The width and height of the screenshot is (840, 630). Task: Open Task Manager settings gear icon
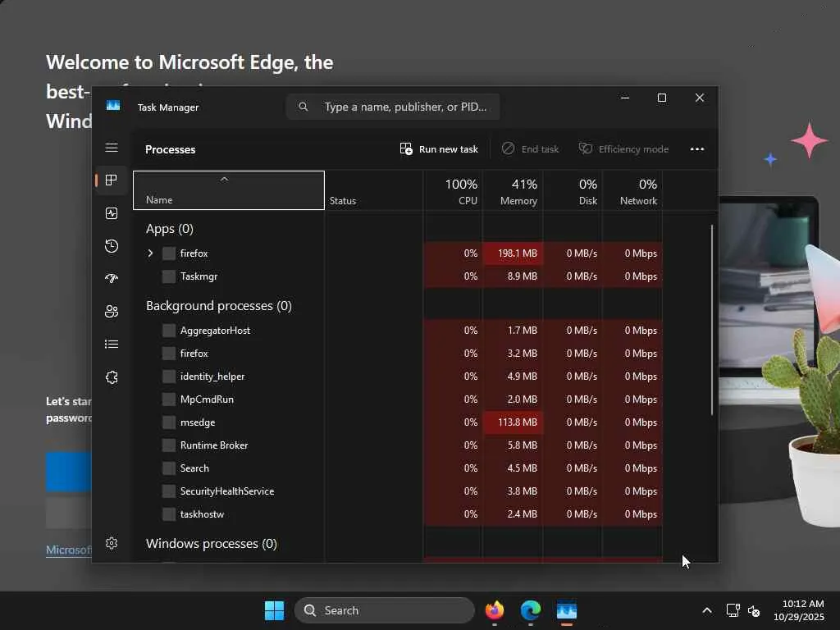pyautogui.click(x=112, y=543)
